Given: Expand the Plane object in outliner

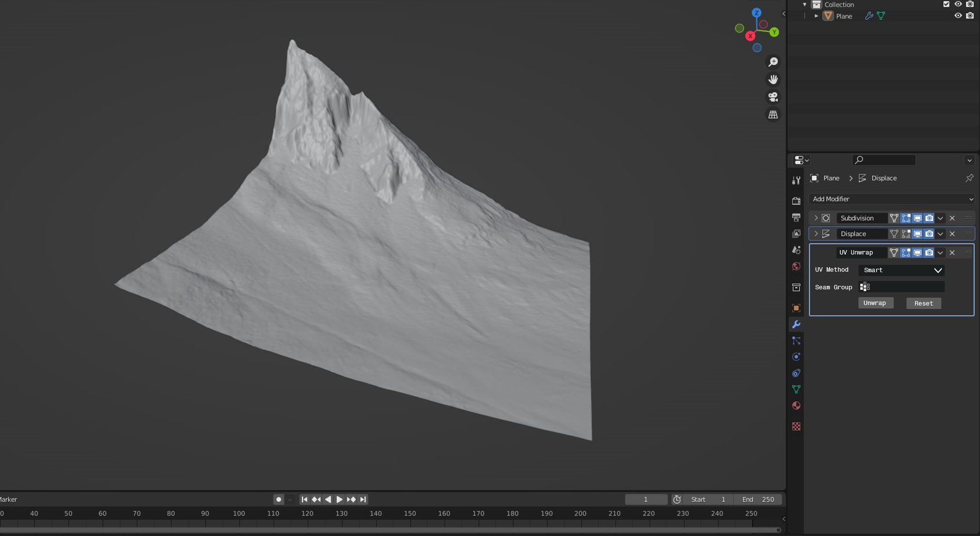Looking at the screenshot, I should [x=816, y=16].
